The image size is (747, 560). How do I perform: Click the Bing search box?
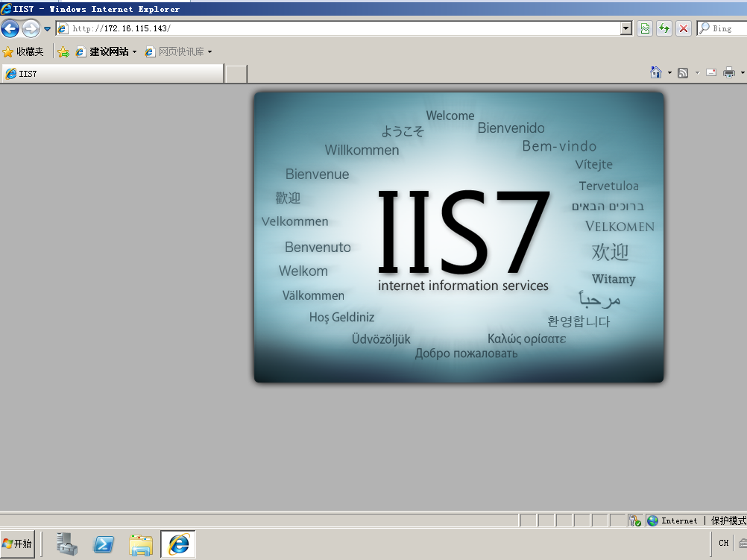(722, 28)
